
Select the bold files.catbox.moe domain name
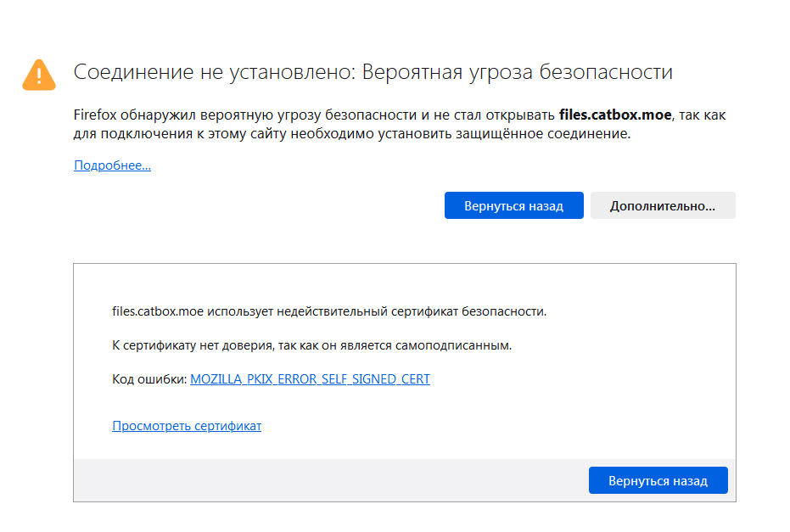(x=615, y=115)
